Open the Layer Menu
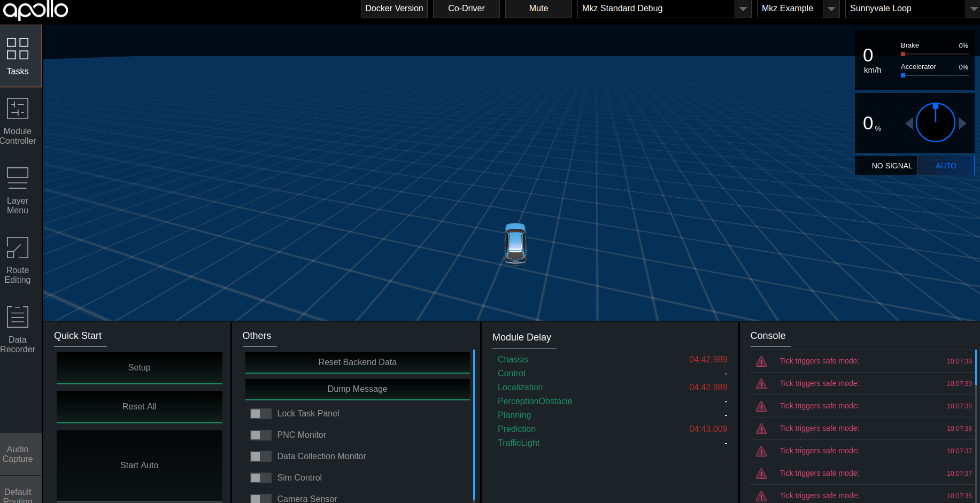The width and height of the screenshot is (980, 503). coord(18,189)
